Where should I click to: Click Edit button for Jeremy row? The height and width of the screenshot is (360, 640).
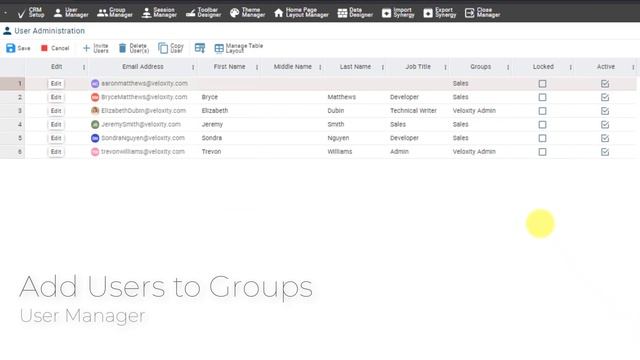tap(56, 124)
